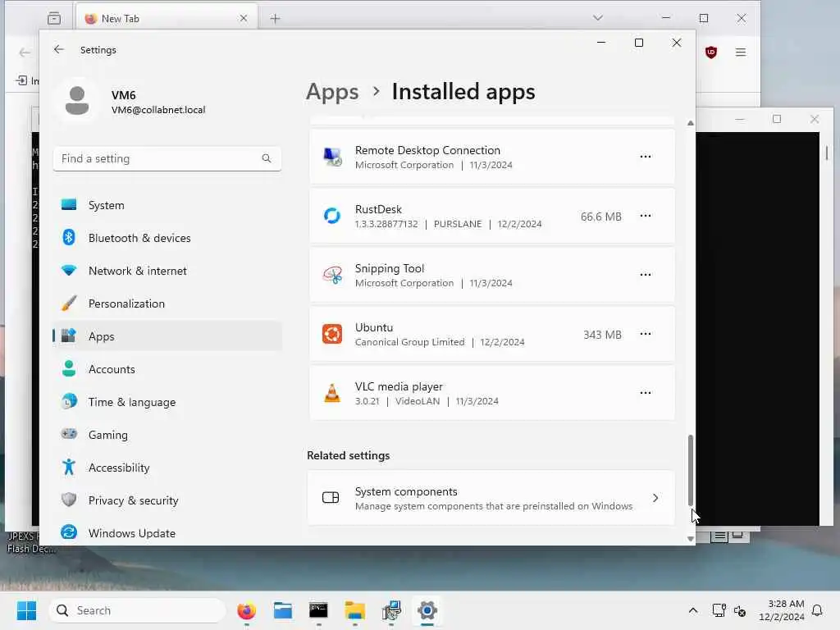Viewport: 840px width, 630px height.
Task: Click the Settings gear taskbar icon
Action: [x=427, y=610]
